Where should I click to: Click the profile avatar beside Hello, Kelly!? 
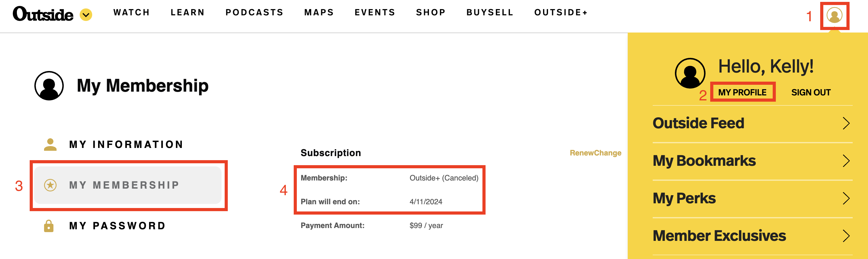tap(690, 73)
